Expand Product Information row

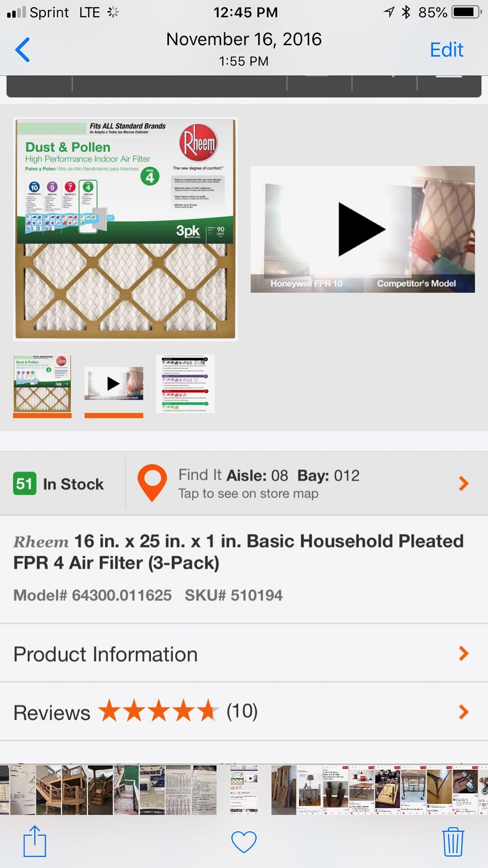point(244,653)
